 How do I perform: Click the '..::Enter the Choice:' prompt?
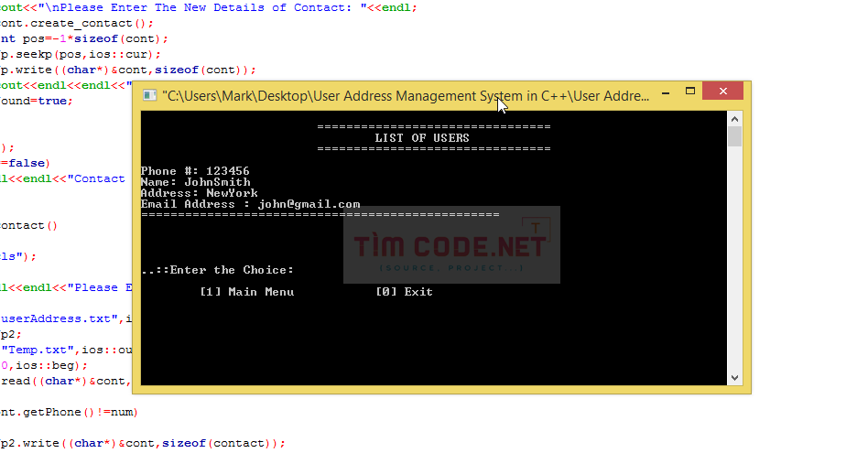tap(218, 270)
